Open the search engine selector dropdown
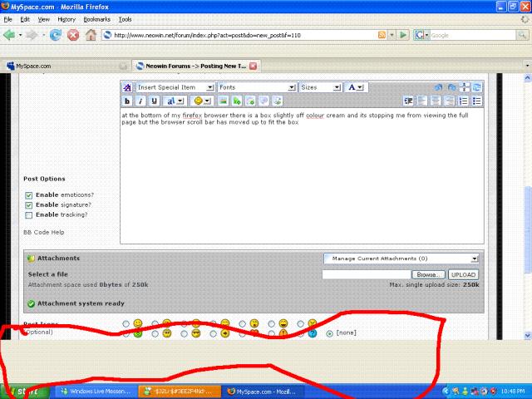The width and height of the screenshot is (532, 399). click(421, 35)
